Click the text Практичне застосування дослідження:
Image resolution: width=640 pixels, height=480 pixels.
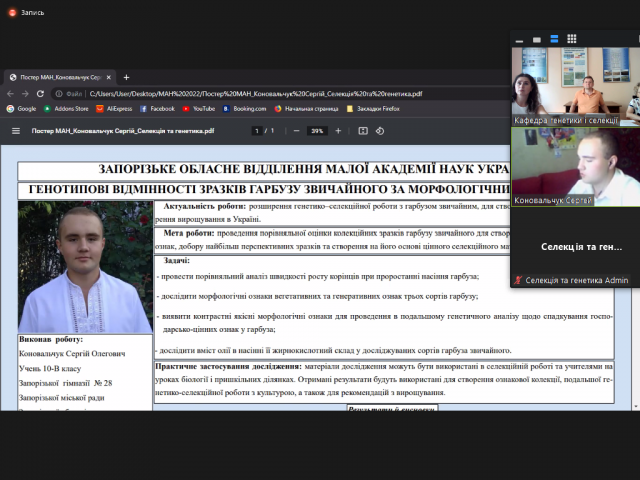click(228, 366)
